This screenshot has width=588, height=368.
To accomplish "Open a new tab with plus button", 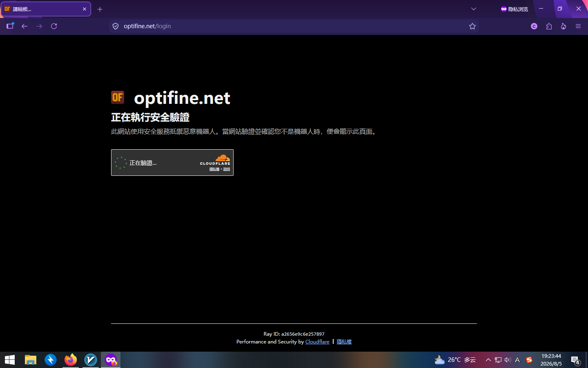I will click(100, 9).
